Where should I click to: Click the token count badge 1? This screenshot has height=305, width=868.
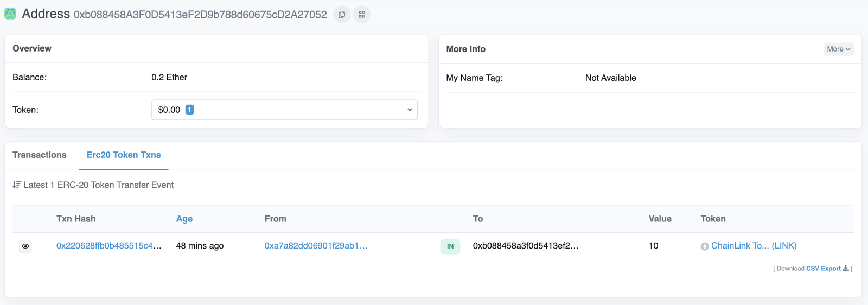[x=189, y=110]
